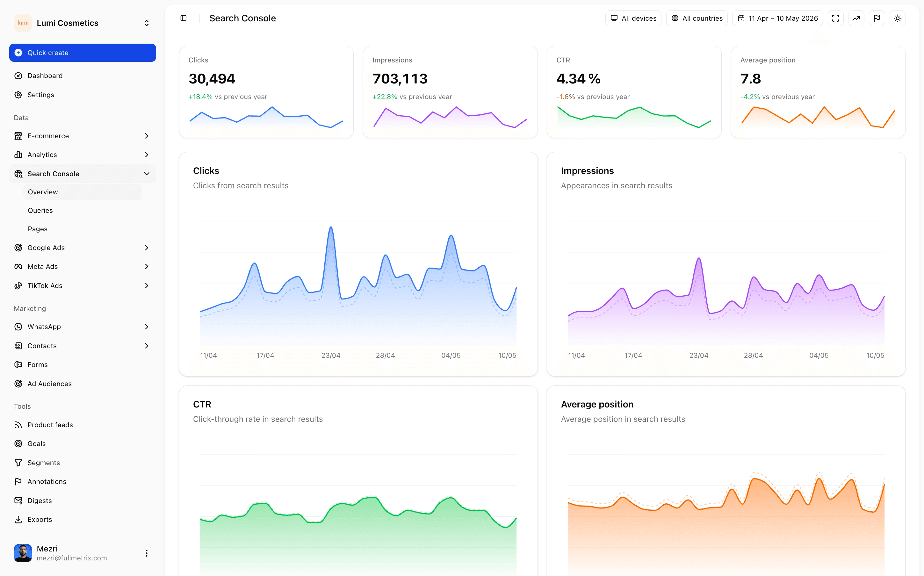Image resolution: width=924 pixels, height=576 pixels.
Task: Click the Search Console globe icon
Action: (18, 174)
